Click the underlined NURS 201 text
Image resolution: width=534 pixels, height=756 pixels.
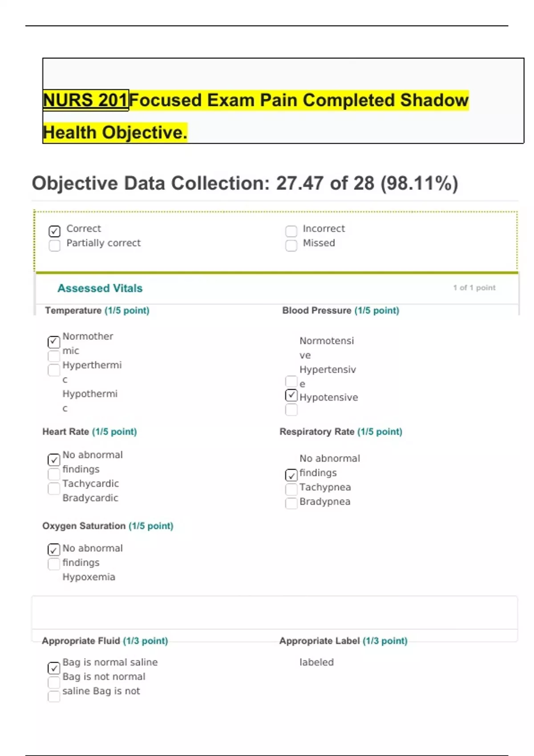pos(85,100)
